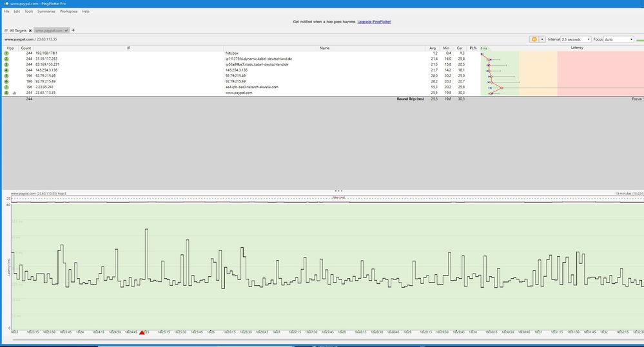The image size is (644, 347).
Task: Click the IP column header
Action: [128, 48]
